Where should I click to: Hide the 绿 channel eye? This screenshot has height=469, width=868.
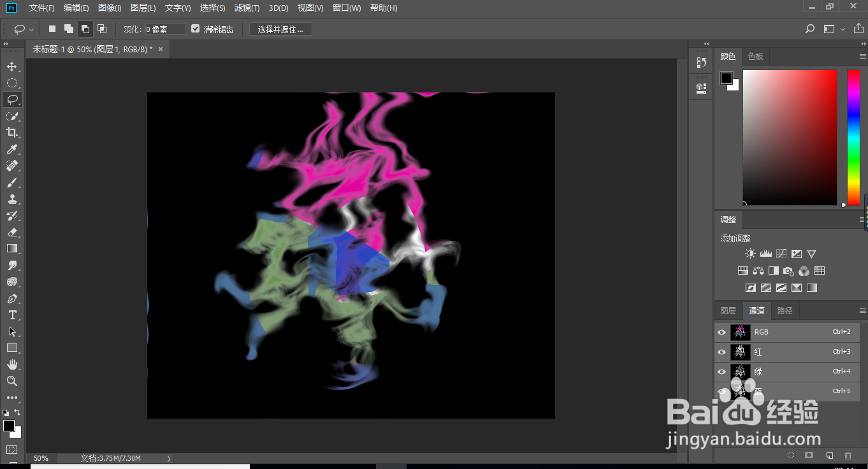pos(722,372)
